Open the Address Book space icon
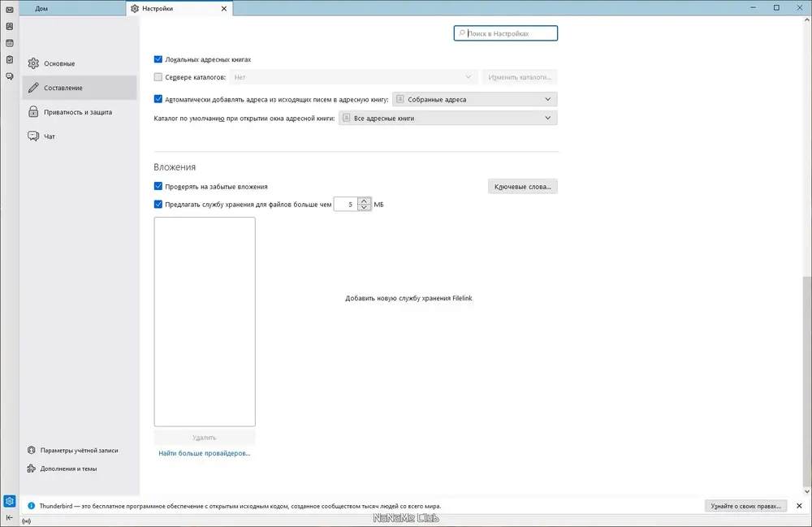The height and width of the screenshot is (527, 812). [x=9, y=27]
